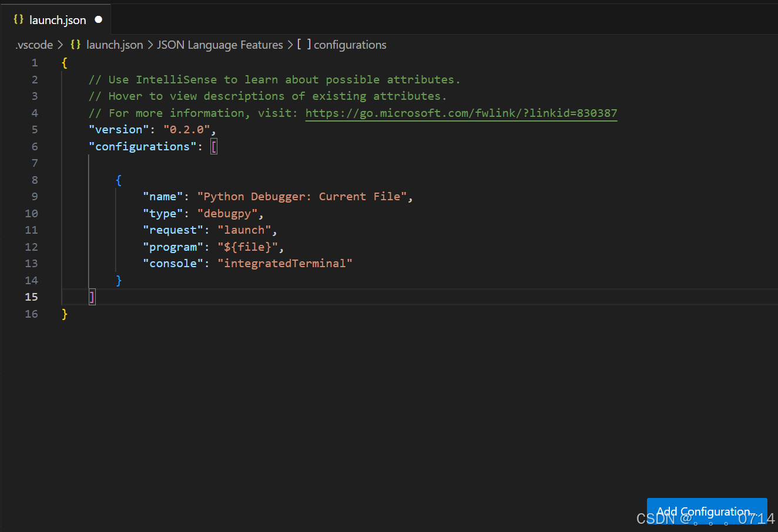The height and width of the screenshot is (532, 778).
Task: Select line number 9 in gutter
Action: click(35, 197)
